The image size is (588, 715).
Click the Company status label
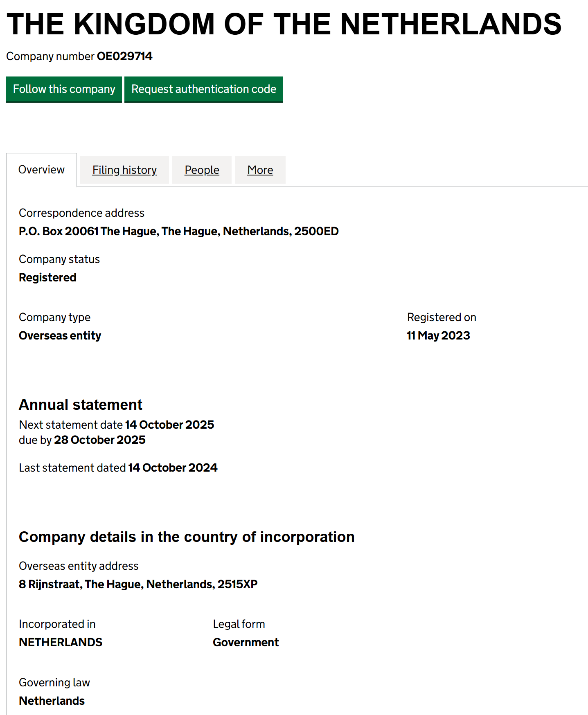click(59, 259)
